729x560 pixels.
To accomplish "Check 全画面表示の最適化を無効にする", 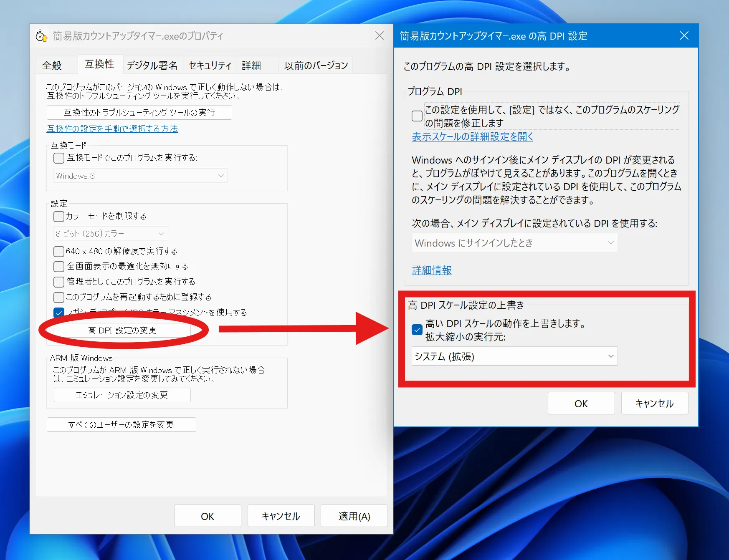I will click(x=59, y=266).
